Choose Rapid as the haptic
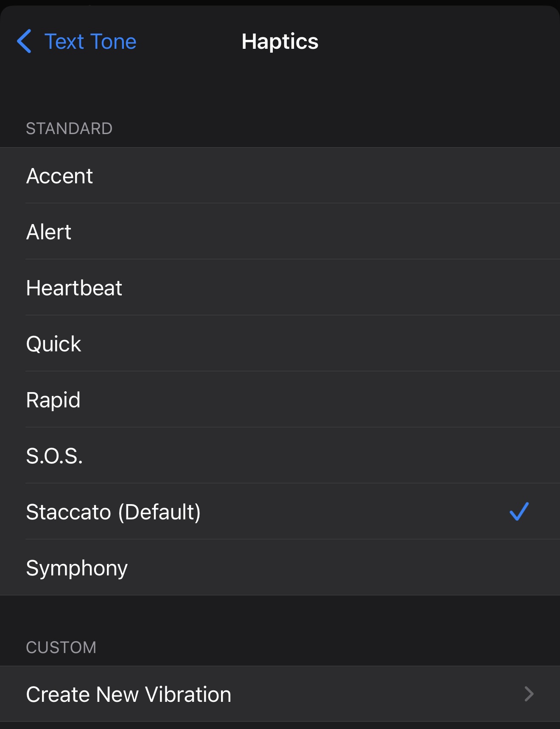Viewport: 560px width, 729px height. tap(53, 400)
